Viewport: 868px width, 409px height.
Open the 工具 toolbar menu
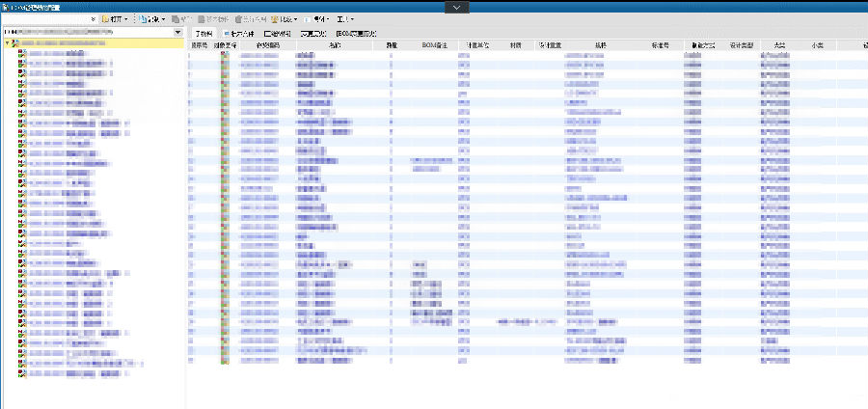(345, 19)
